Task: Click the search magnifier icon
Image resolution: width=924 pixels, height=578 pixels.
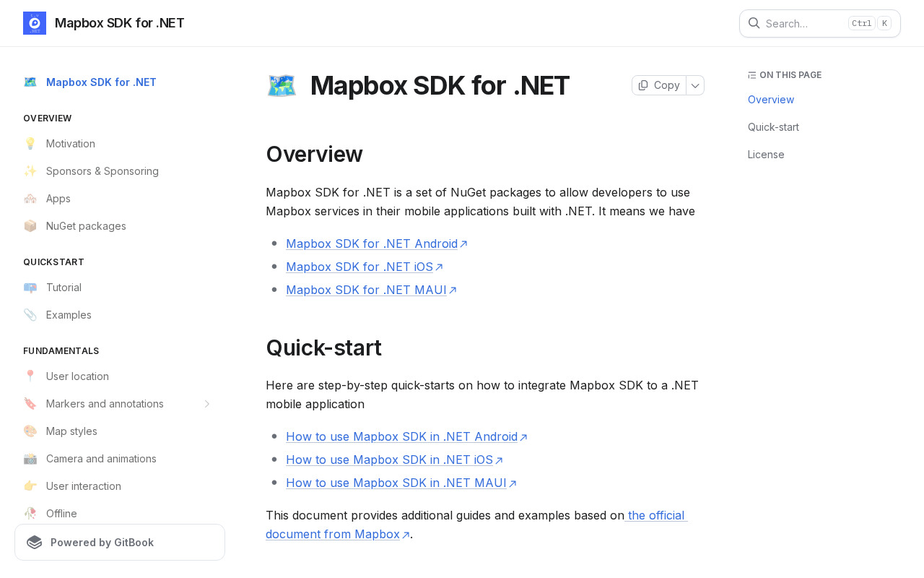Action: tap(754, 23)
